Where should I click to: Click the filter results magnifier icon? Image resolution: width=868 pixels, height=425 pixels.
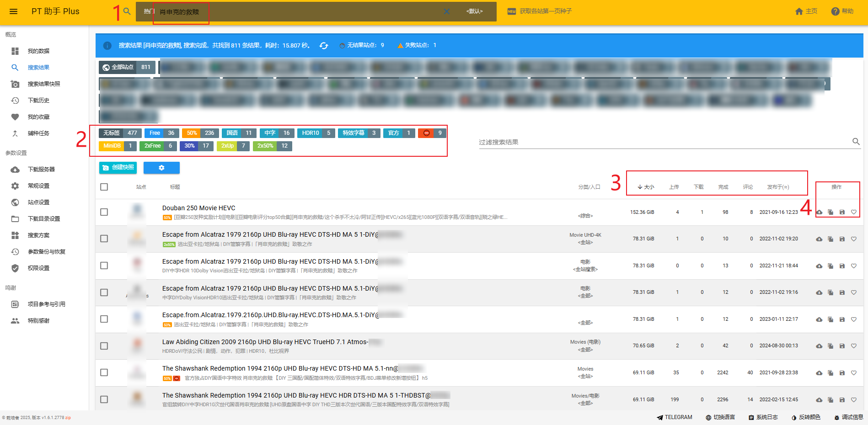pyautogui.click(x=856, y=142)
